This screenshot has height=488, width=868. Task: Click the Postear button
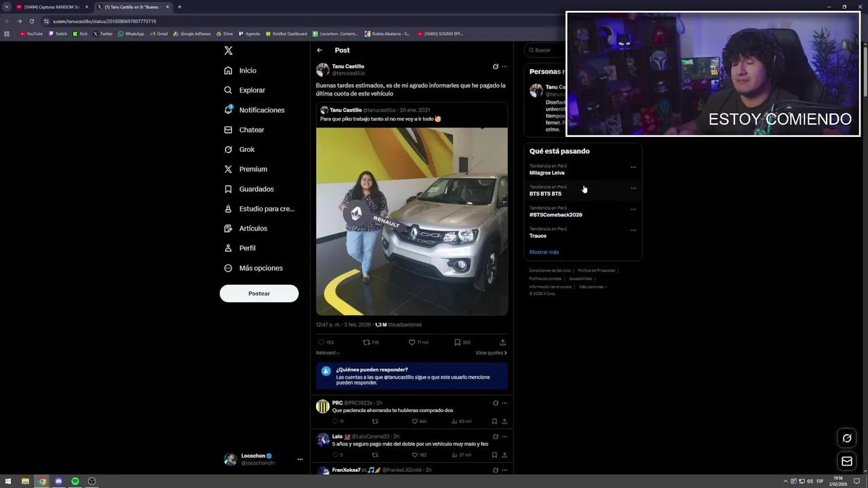259,293
